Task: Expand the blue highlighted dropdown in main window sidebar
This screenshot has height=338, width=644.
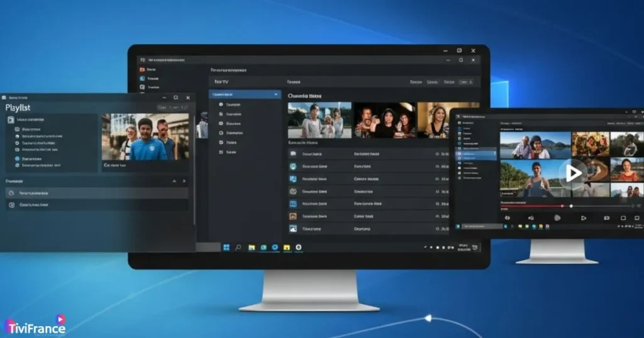Action: pyautogui.click(x=245, y=94)
